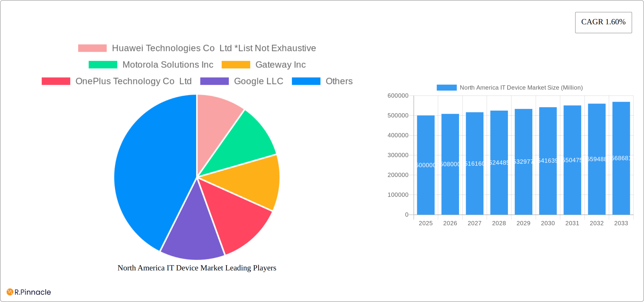
Task: Toggle the Motorola Solutions Inc legend label
Action: click(168, 65)
